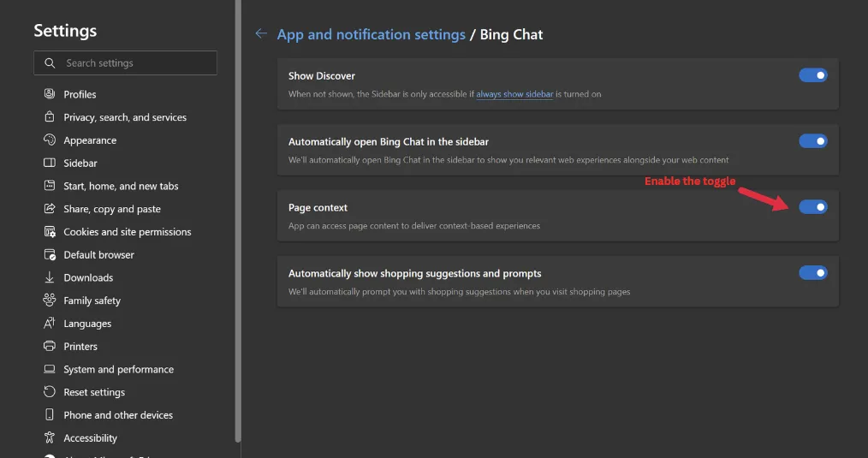Click the Languages icon
Image resolution: width=868 pixels, height=458 pixels.
50,323
